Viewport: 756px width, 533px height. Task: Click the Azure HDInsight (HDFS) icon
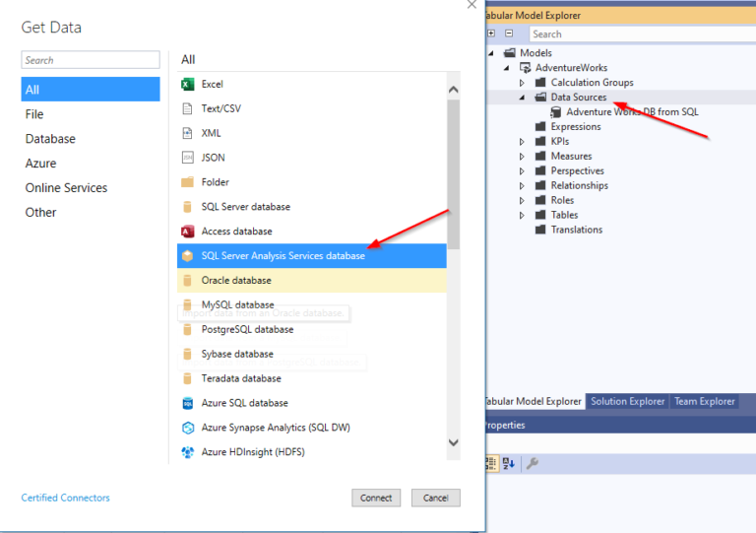click(x=187, y=452)
